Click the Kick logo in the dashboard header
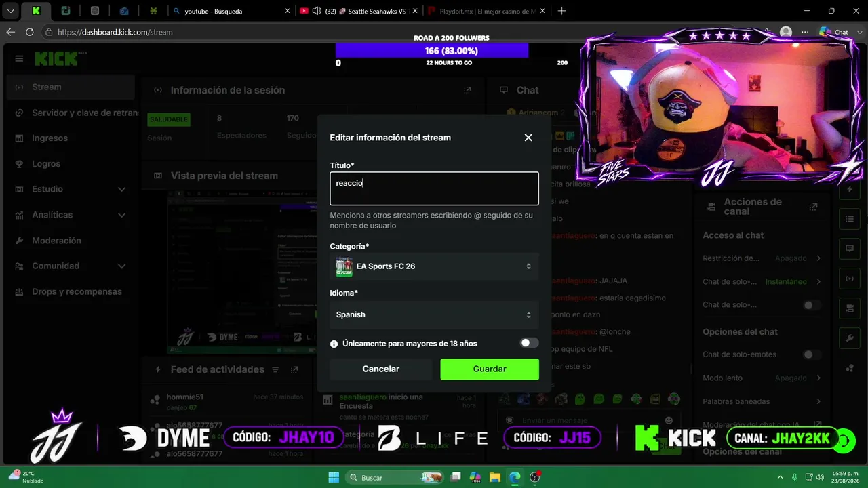The width and height of the screenshot is (868, 488). [58, 59]
